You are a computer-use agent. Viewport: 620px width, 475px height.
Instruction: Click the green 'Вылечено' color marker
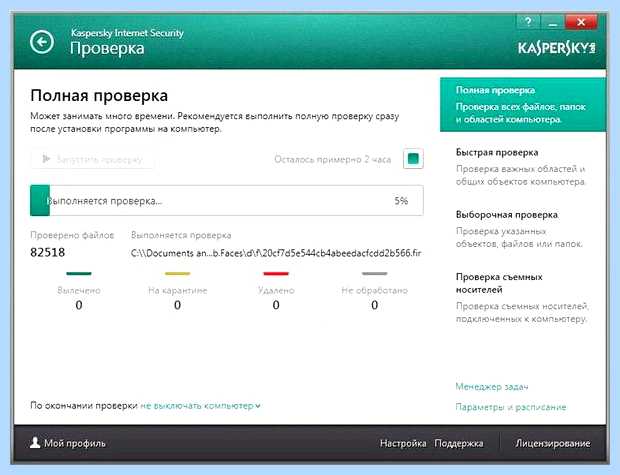(79, 273)
